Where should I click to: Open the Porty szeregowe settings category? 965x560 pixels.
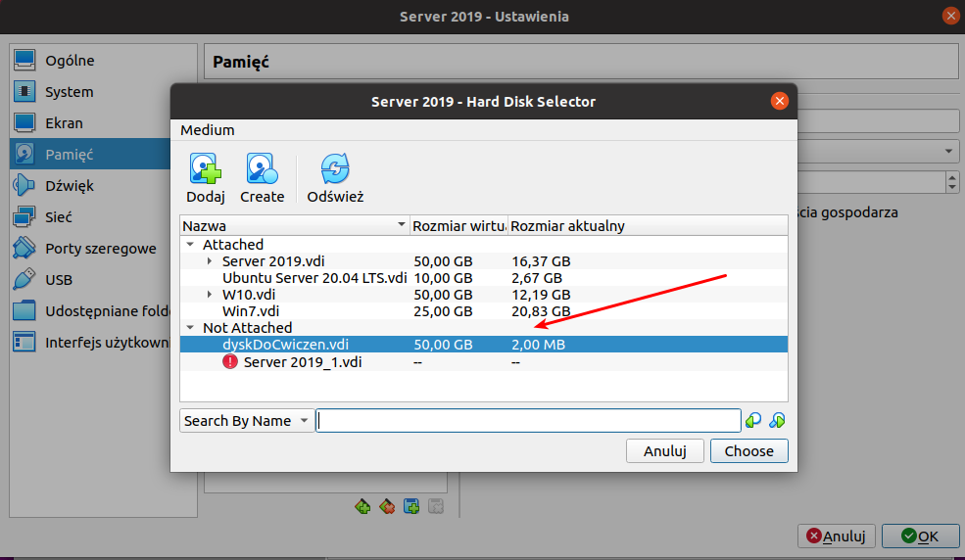coord(90,249)
